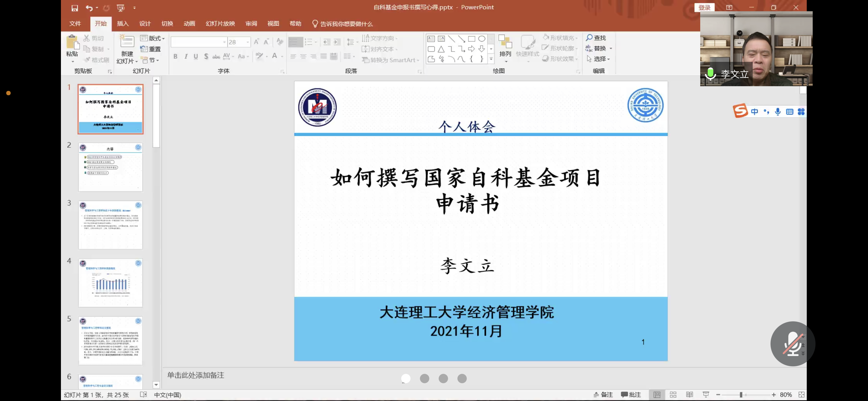Switch to Slide Sorter view icon
This screenshot has height=401, width=868.
point(673,395)
